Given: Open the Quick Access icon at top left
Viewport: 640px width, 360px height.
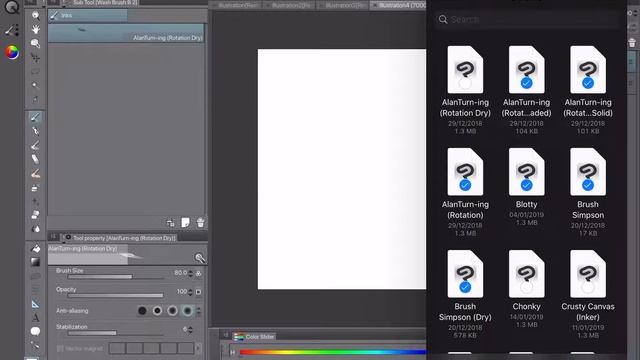Looking at the screenshot, I should coord(12,7).
